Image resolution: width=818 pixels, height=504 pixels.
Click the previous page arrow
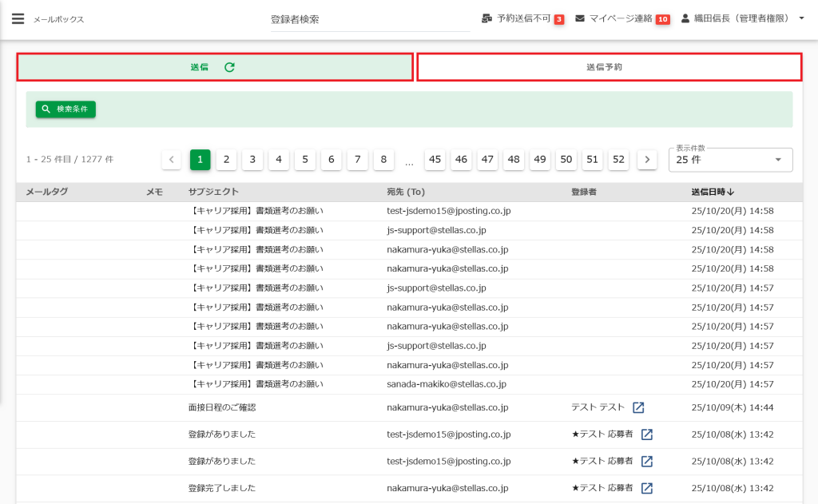pos(171,160)
